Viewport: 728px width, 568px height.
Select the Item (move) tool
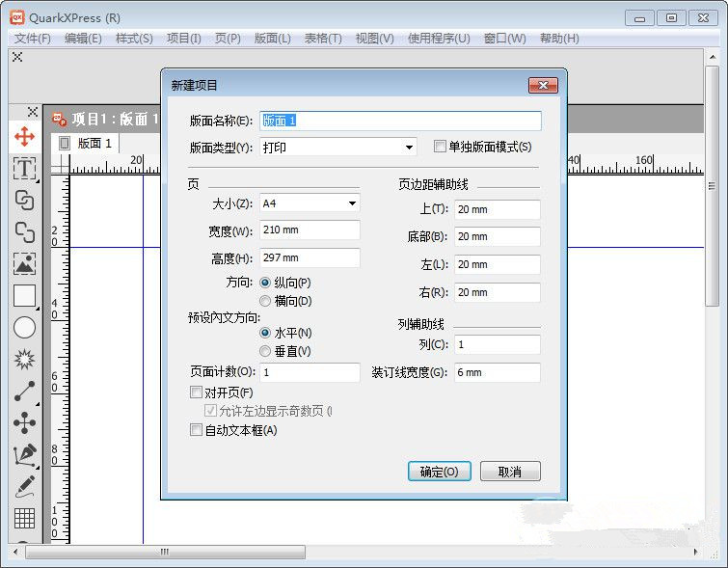(x=24, y=137)
